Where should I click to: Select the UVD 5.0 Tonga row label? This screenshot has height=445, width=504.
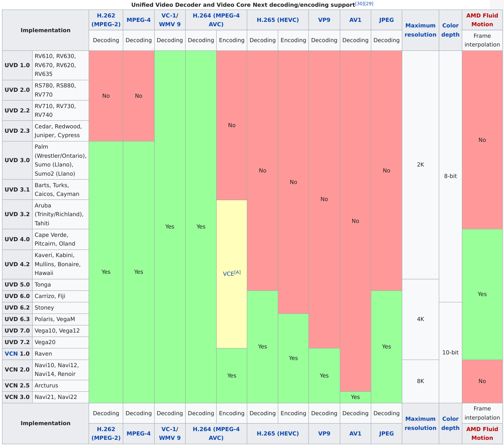pyautogui.click(x=17, y=284)
